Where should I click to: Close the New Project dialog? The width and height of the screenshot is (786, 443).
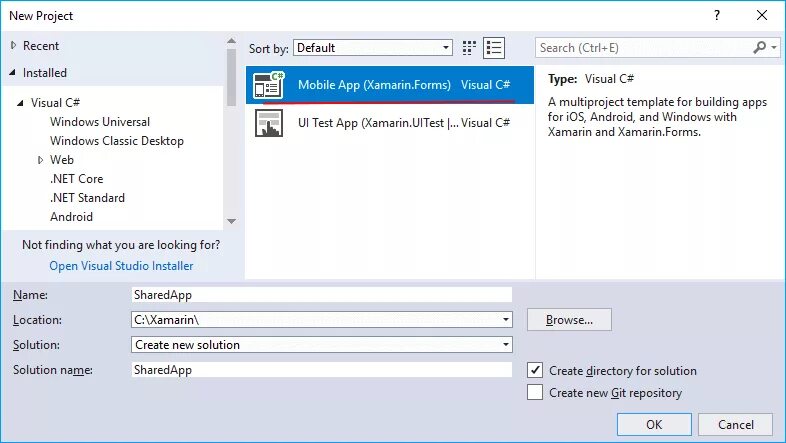(762, 16)
